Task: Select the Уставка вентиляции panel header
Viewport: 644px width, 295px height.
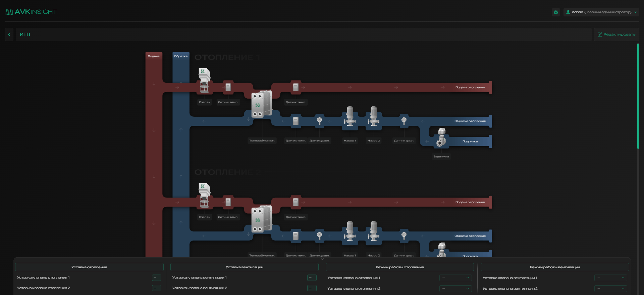Action: (245, 267)
